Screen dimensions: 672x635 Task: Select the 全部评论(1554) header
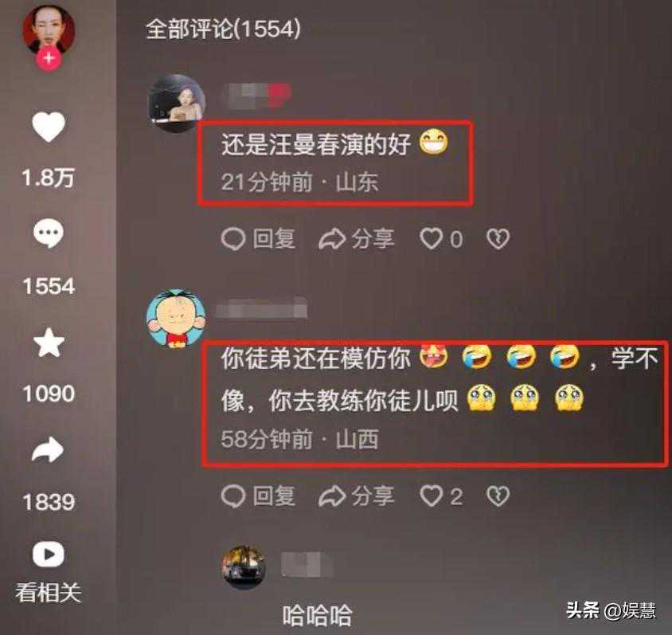[x=223, y=29]
